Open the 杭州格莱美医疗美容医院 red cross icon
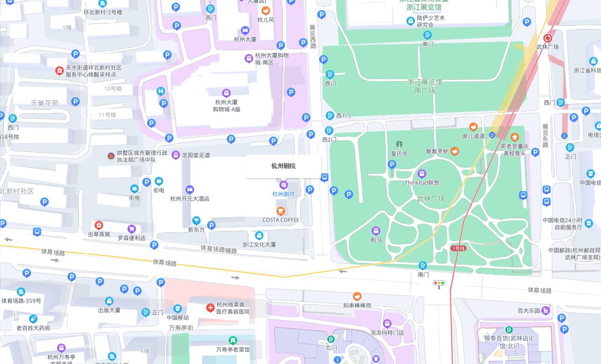The width and height of the screenshot is (601, 364). point(210,308)
